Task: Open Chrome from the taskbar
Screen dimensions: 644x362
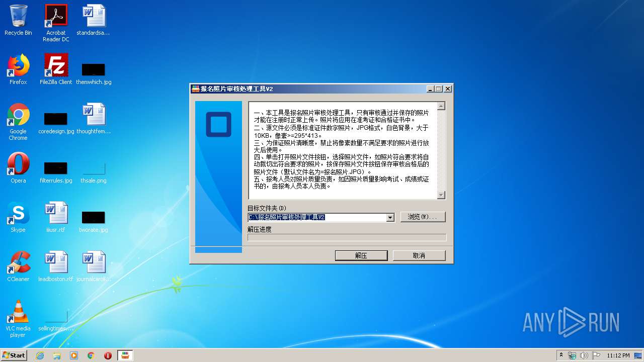Action: tap(91, 355)
